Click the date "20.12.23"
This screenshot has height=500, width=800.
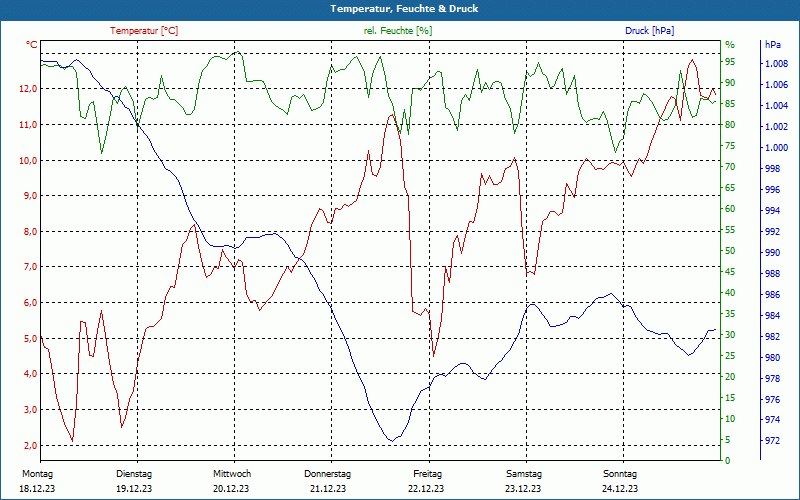pyautogui.click(x=232, y=489)
